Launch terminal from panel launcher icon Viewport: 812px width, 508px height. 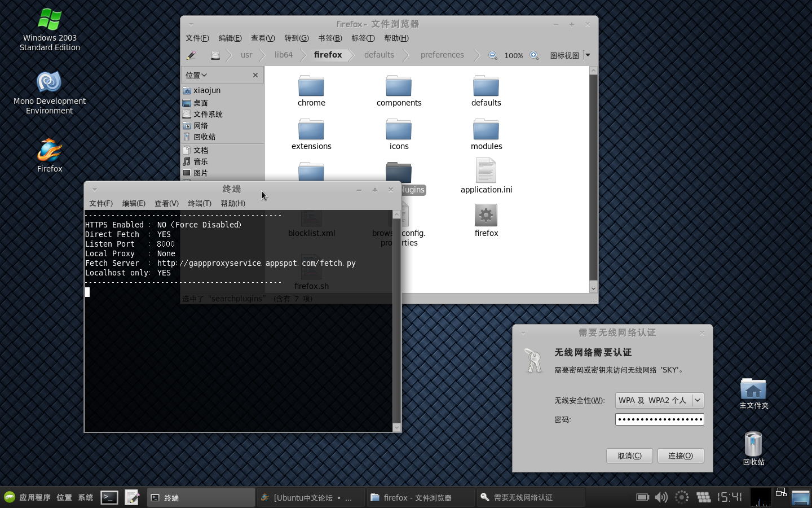pyautogui.click(x=109, y=497)
